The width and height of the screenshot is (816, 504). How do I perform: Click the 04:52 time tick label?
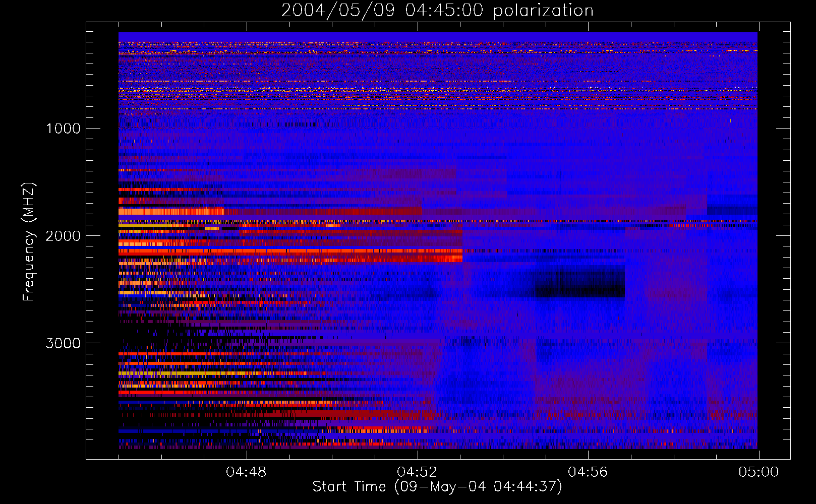pos(417,472)
